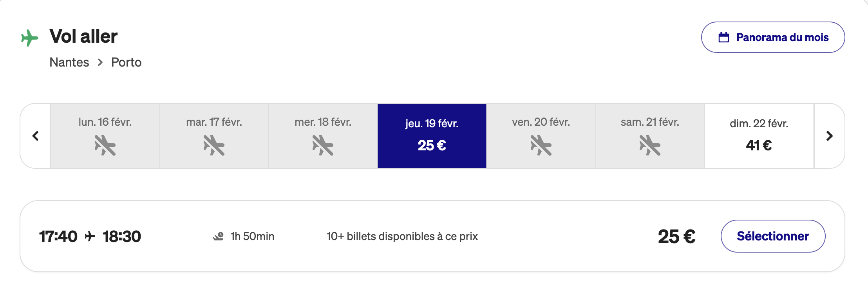Image resolution: width=868 pixels, height=289 pixels.
Task: Click the takeoff duration icon near 1h 50min
Action: (218, 236)
